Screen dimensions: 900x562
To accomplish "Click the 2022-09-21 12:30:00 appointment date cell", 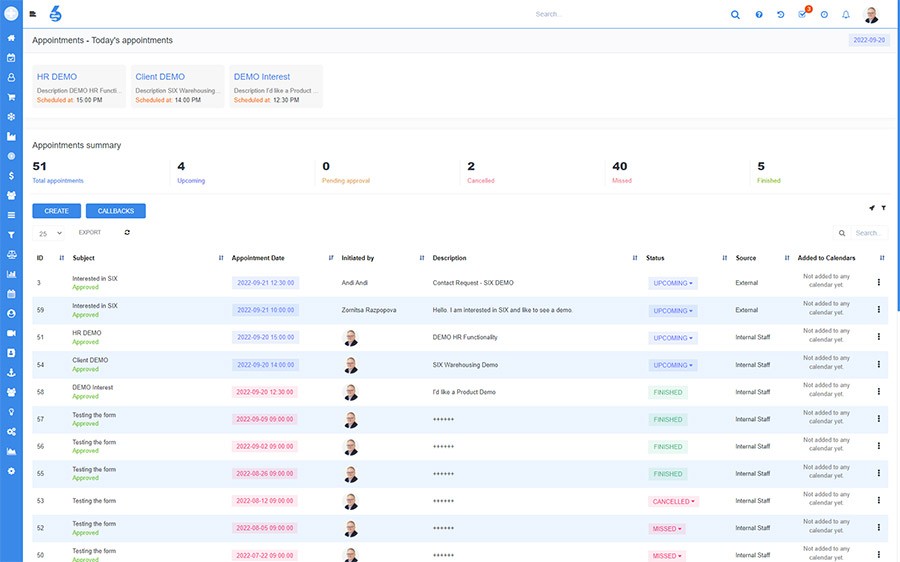I will click(x=266, y=283).
